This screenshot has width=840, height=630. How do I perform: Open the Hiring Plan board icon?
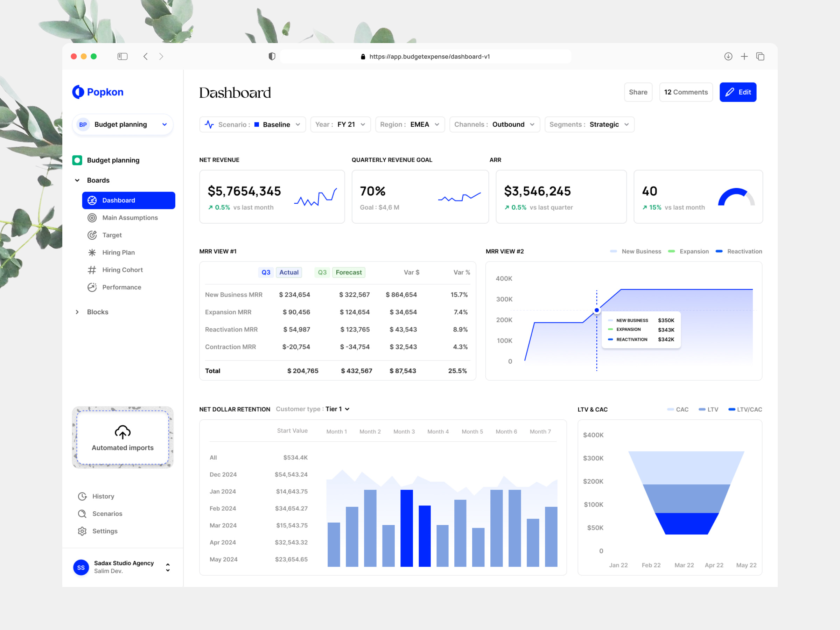coord(92,252)
